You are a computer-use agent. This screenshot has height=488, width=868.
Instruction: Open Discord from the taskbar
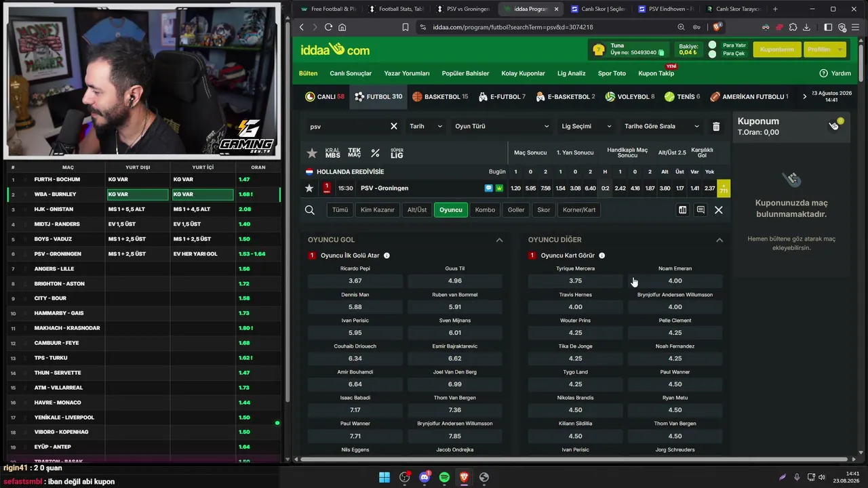425,477
